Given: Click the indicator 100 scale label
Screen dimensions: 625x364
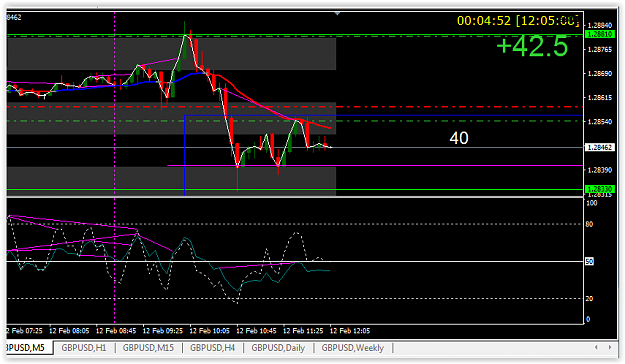Looking at the screenshot, I should [x=592, y=203].
